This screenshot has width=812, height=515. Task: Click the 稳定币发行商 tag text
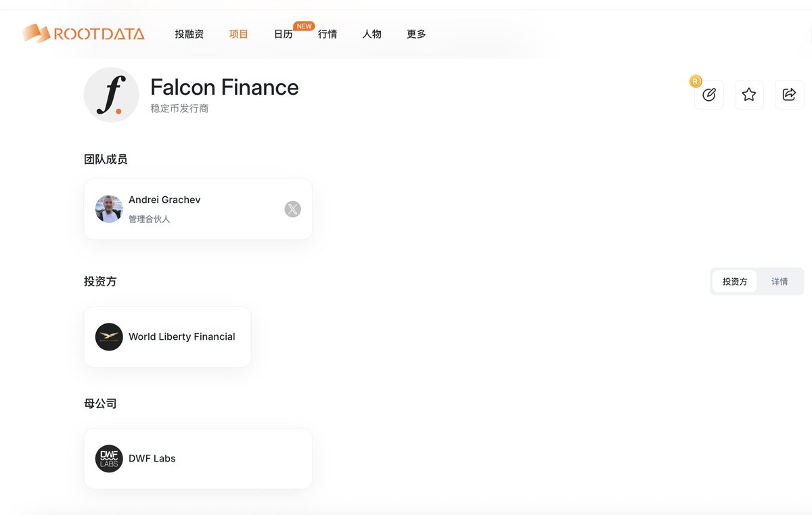179,108
